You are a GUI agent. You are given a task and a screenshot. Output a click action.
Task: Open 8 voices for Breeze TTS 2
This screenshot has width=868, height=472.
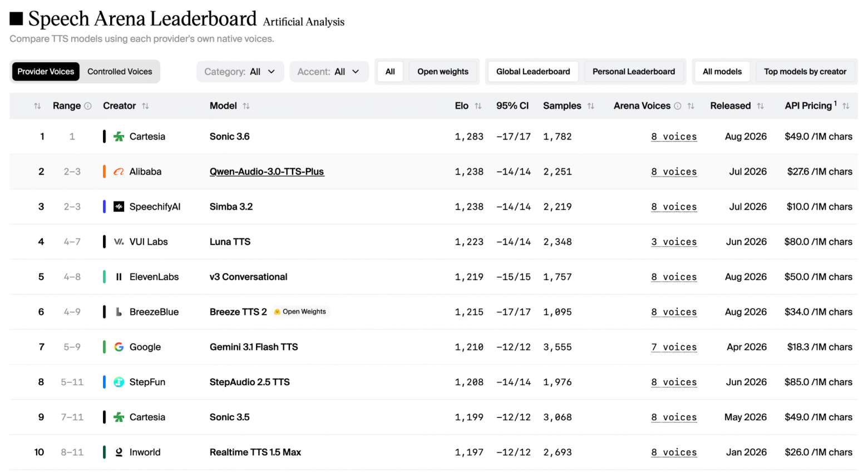point(674,312)
